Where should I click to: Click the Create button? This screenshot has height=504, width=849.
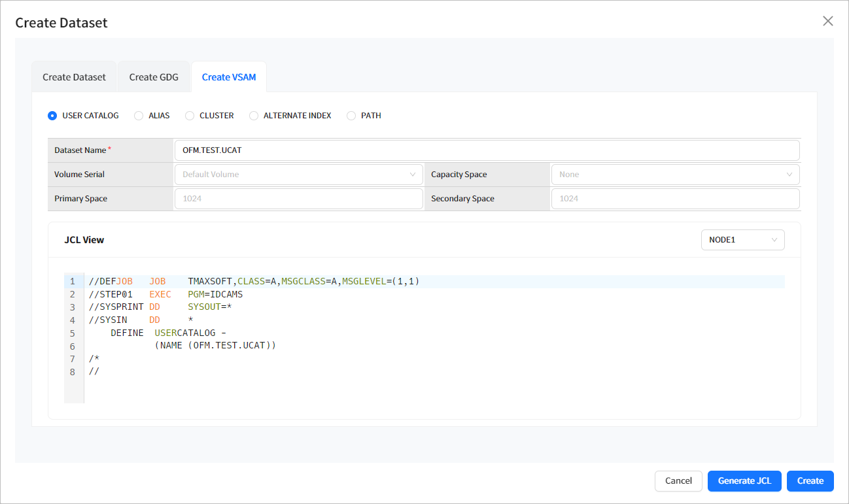pos(810,480)
